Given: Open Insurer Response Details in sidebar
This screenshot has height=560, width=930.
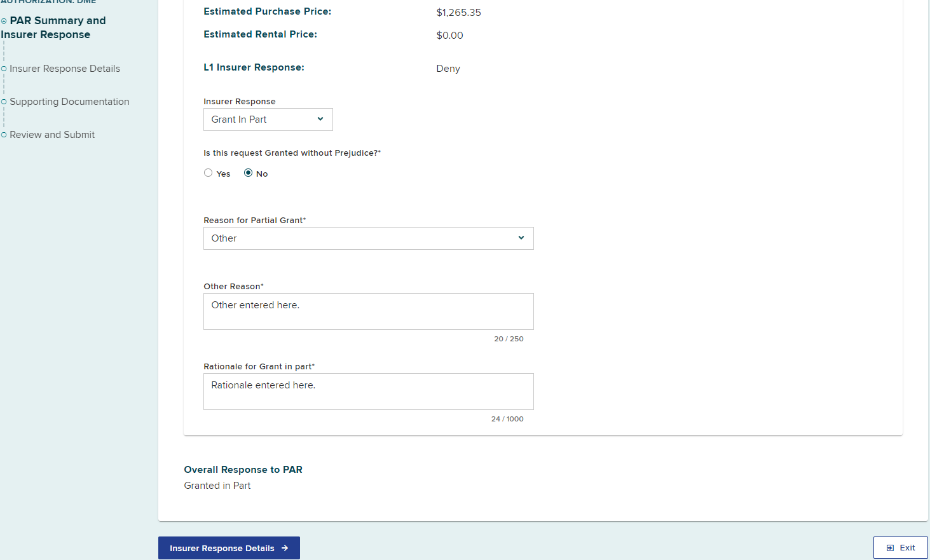Looking at the screenshot, I should [x=65, y=69].
